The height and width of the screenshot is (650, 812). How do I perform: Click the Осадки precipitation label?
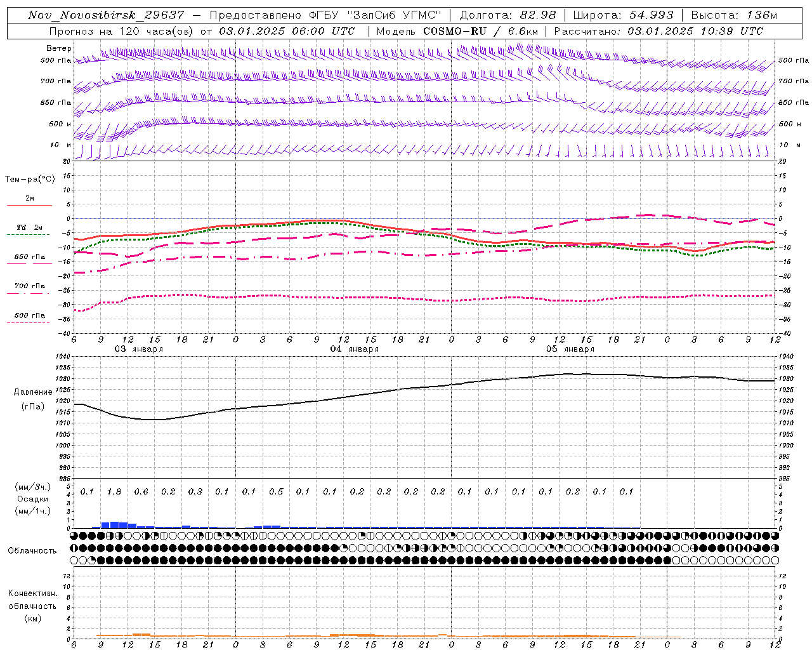click(x=33, y=499)
